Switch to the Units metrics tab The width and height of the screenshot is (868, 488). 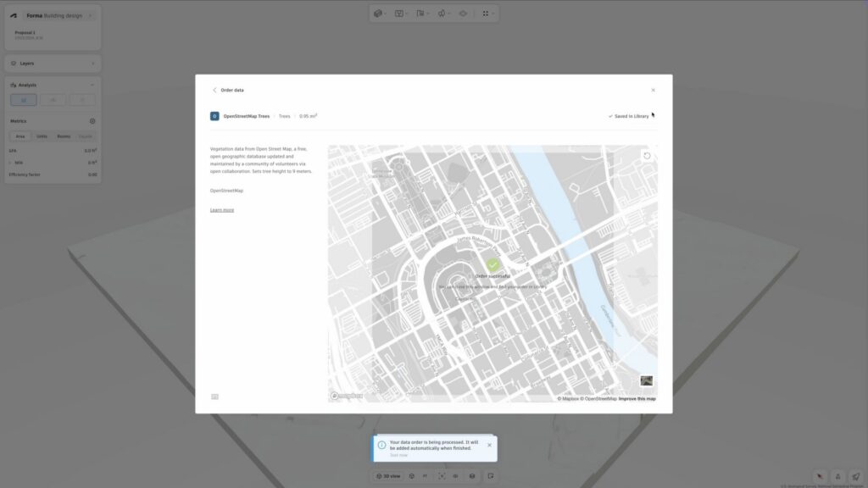point(42,136)
